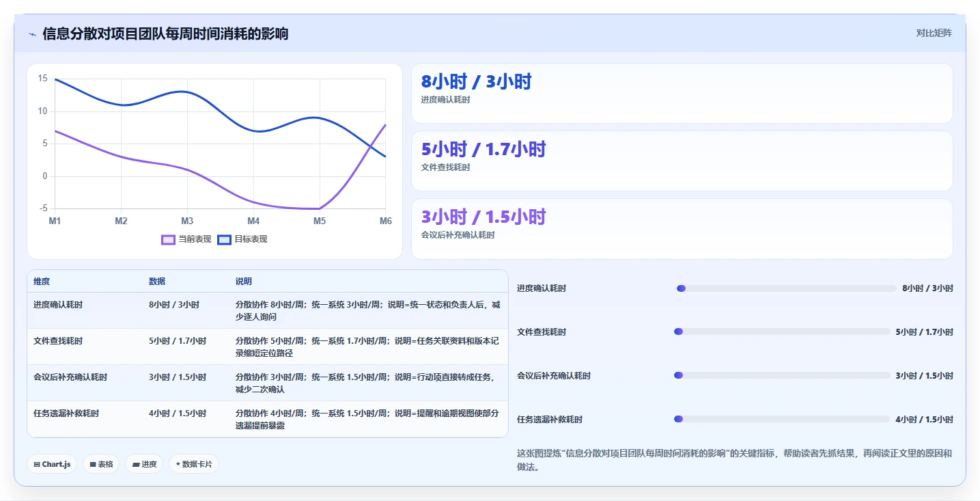Select the Chart.js tag chip
This screenshot has height=501, width=980.
[53, 464]
